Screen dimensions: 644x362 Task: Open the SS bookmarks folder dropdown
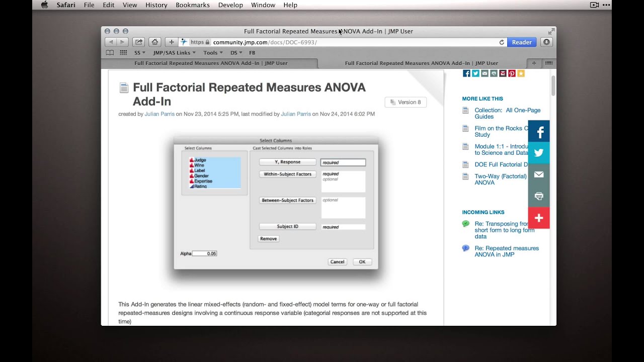[x=139, y=53]
